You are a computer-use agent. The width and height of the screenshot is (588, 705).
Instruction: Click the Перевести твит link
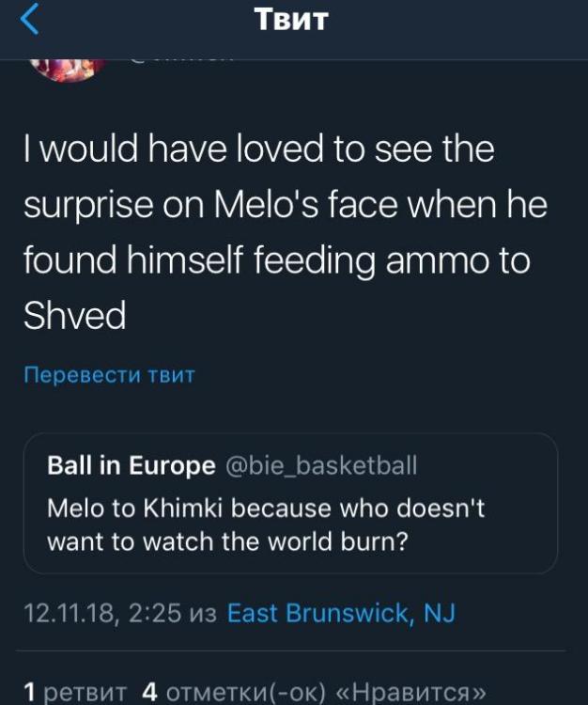pyautogui.click(x=108, y=375)
